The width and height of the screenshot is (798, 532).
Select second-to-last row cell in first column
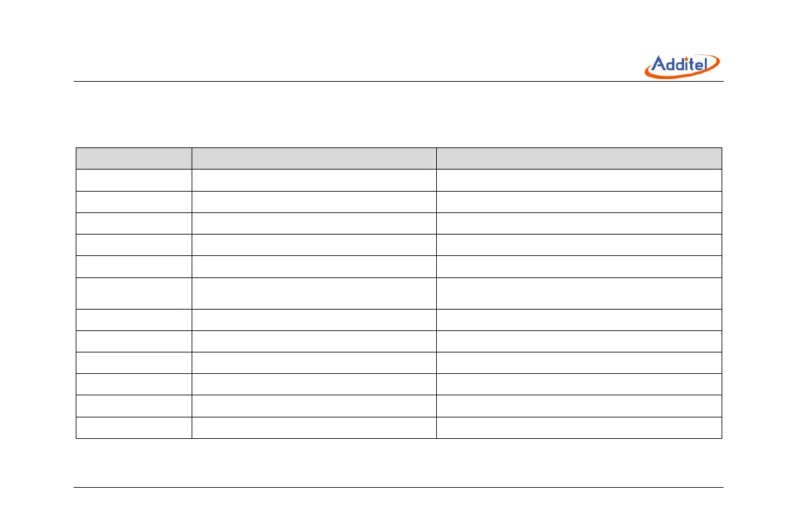133,405
